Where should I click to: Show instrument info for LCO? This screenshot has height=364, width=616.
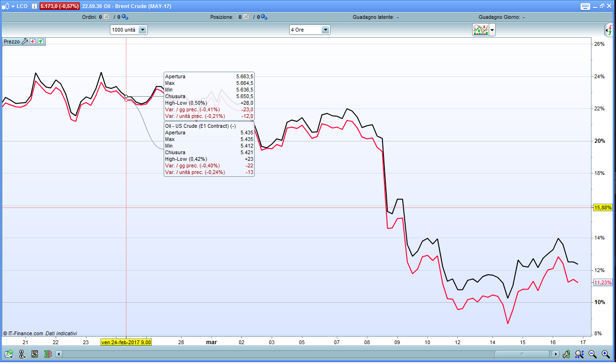click(x=34, y=6)
